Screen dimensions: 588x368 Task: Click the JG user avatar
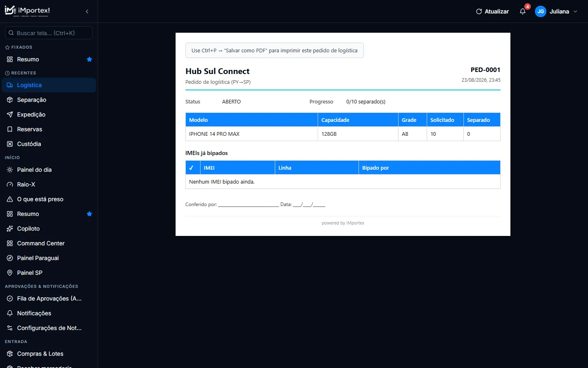(x=541, y=11)
